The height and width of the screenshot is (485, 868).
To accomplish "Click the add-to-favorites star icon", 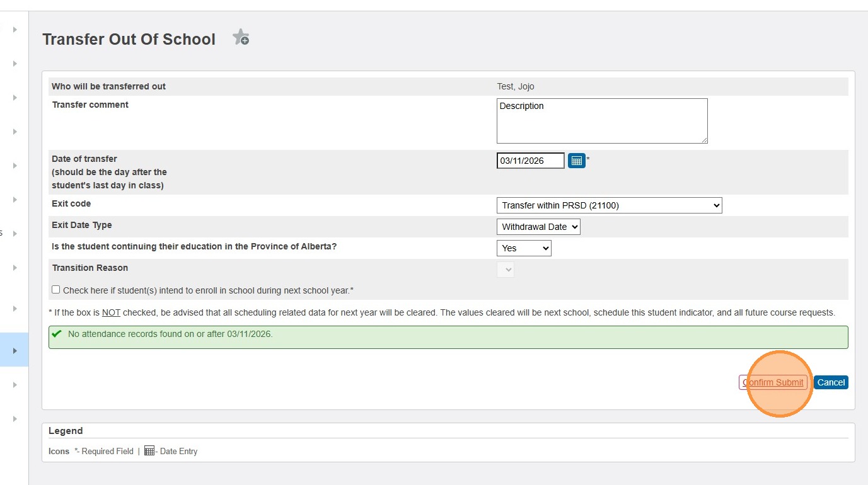I will tap(241, 38).
